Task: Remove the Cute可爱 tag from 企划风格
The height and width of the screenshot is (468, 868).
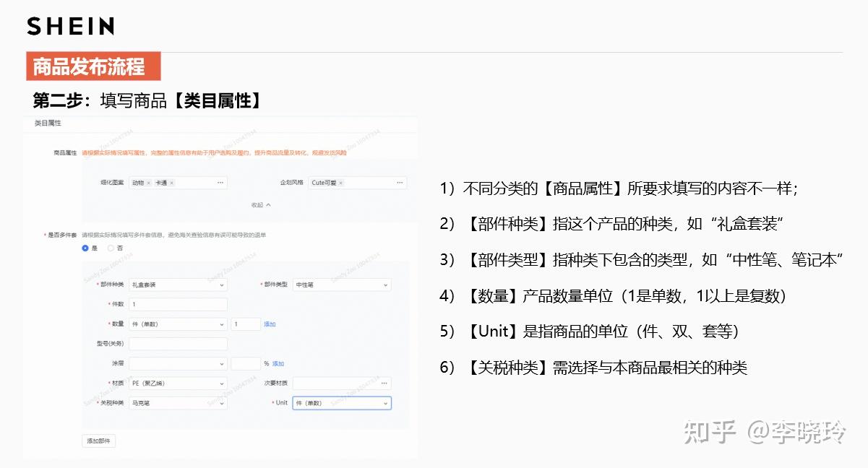Action: [340, 182]
